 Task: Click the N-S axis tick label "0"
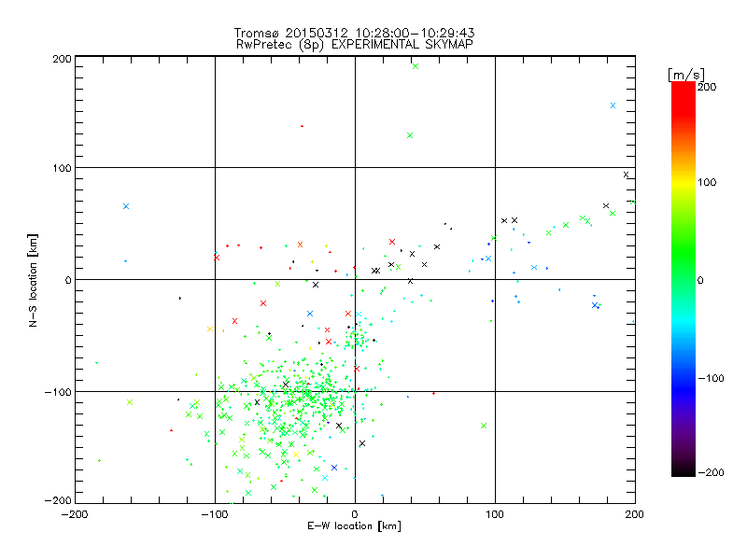(x=68, y=280)
